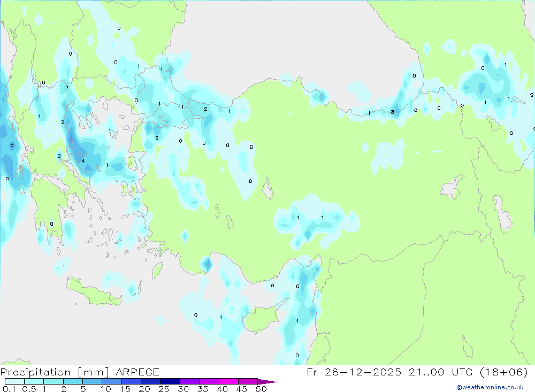Click the legend label '0.5'

tap(29, 389)
